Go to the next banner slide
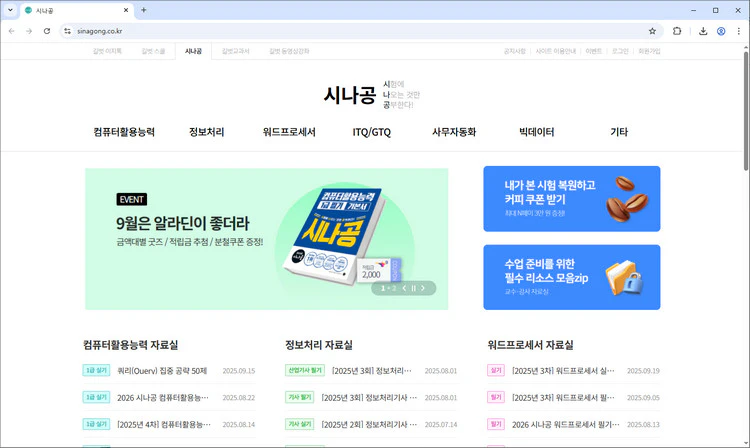This screenshot has height=448, width=750. pos(423,288)
